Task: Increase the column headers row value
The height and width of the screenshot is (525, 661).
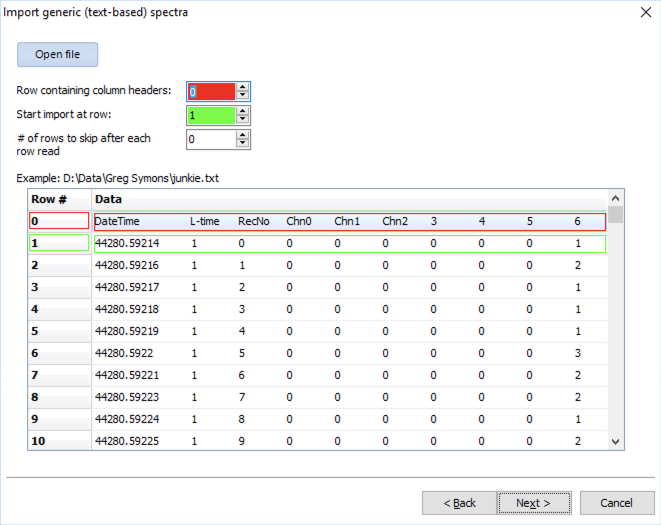Action: point(243,87)
